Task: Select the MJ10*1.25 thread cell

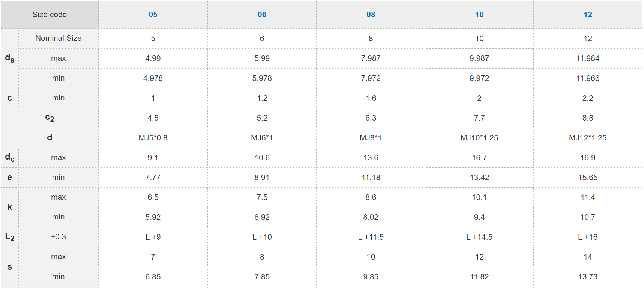Action: coord(479,138)
